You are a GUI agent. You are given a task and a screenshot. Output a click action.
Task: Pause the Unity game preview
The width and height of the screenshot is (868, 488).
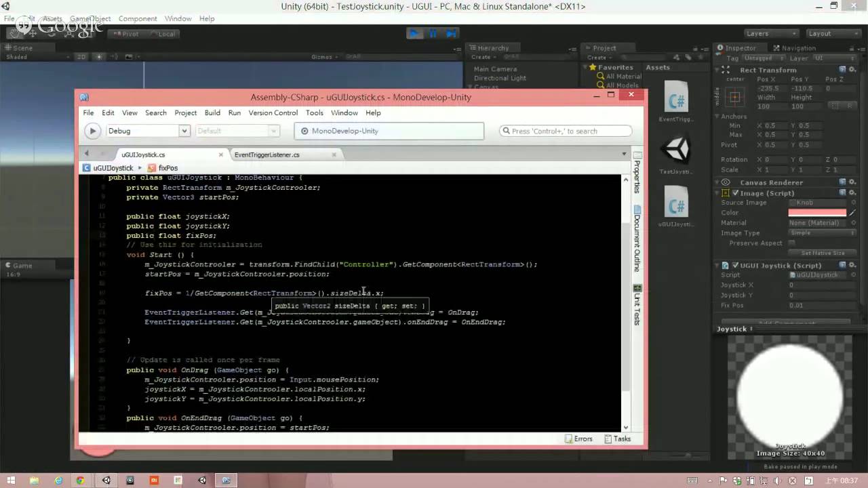pos(433,33)
